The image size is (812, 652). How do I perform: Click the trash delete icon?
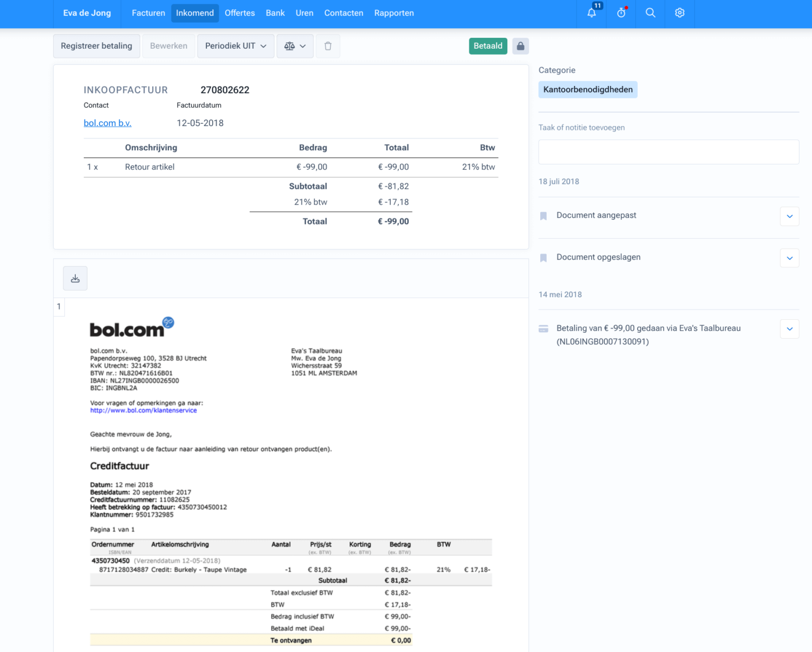[328, 46]
